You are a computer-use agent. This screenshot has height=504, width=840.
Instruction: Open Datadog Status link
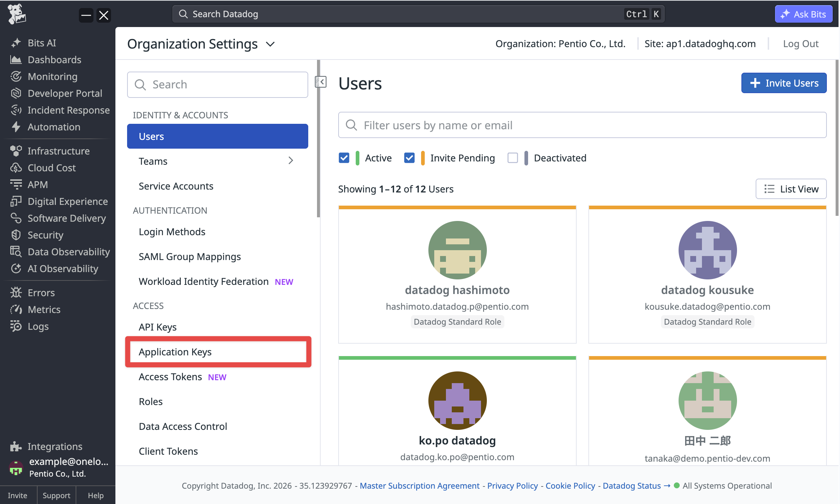coord(636,486)
